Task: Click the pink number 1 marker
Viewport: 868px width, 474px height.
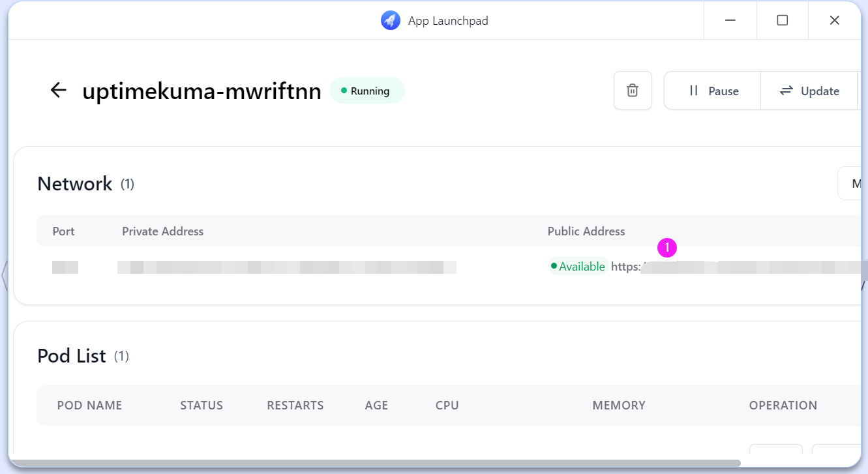Action: pyautogui.click(x=667, y=248)
